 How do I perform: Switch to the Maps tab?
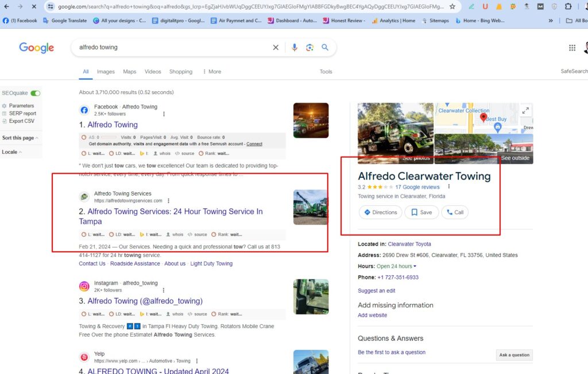(x=130, y=72)
